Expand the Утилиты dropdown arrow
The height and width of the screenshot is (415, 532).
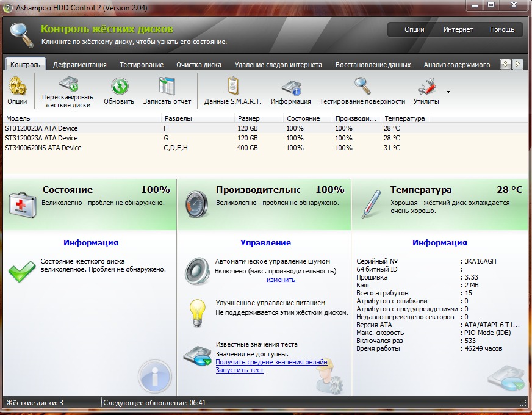(x=448, y=92)
